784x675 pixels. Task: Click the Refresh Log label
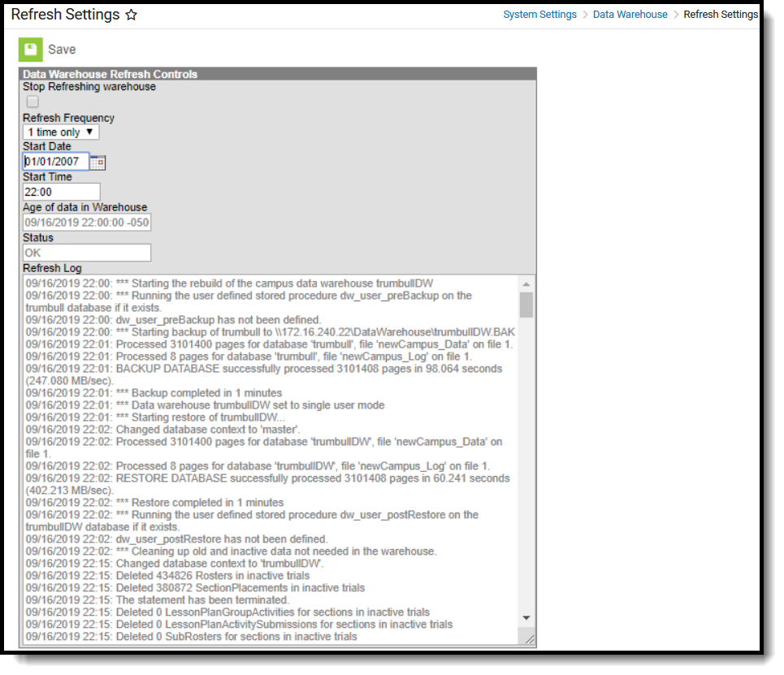point(52,268)
